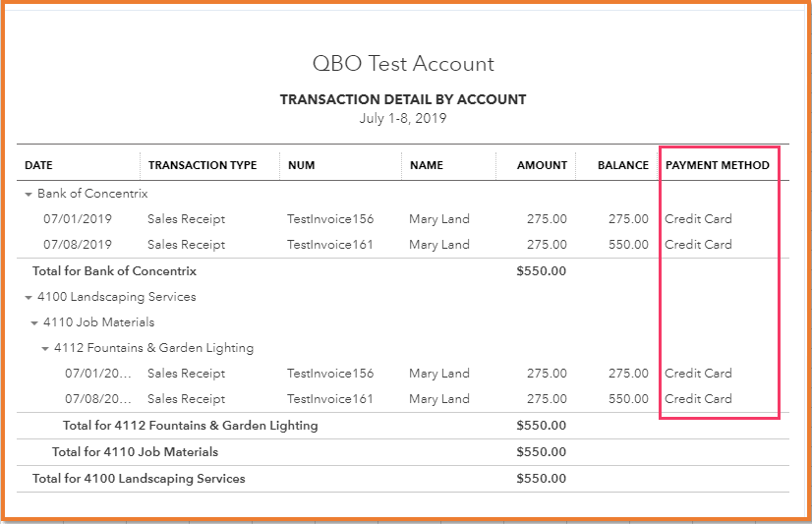
Task: Click Total for 4100 Landscaping Services label
Action: click(x=139, y=479)
